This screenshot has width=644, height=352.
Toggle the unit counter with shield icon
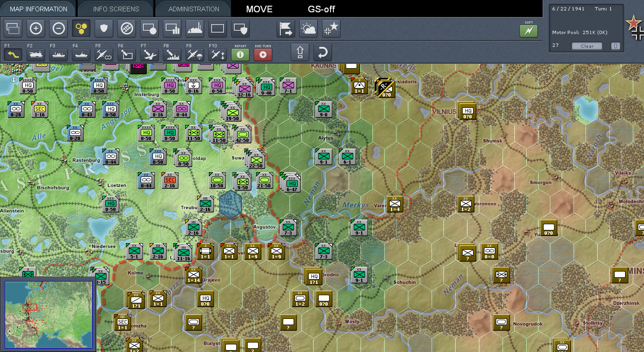(240, 29)
